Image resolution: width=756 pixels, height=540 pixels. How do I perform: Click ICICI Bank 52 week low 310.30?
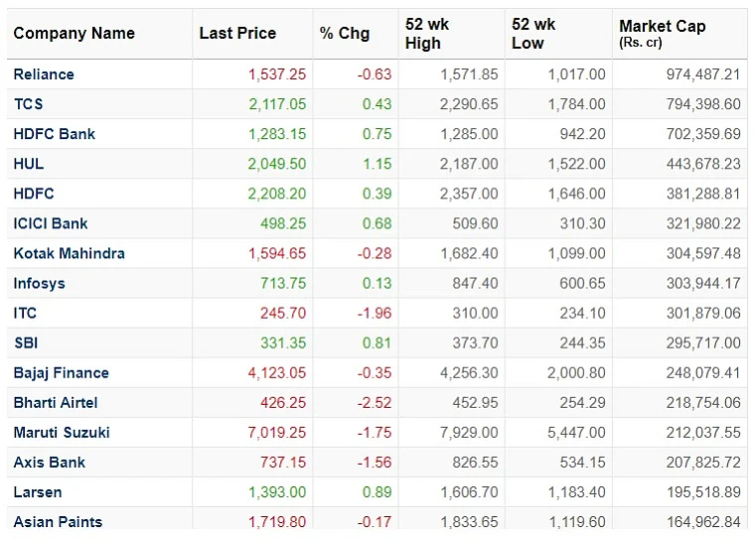582,223
